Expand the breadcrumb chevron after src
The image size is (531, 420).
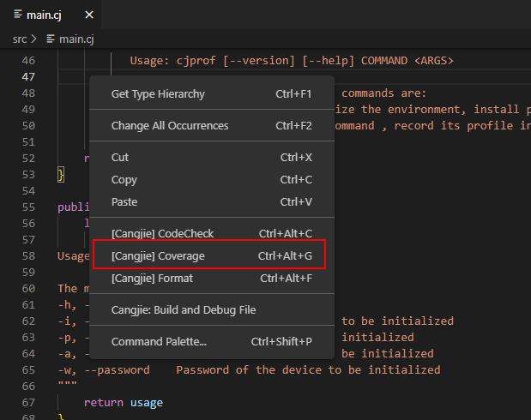35,39
